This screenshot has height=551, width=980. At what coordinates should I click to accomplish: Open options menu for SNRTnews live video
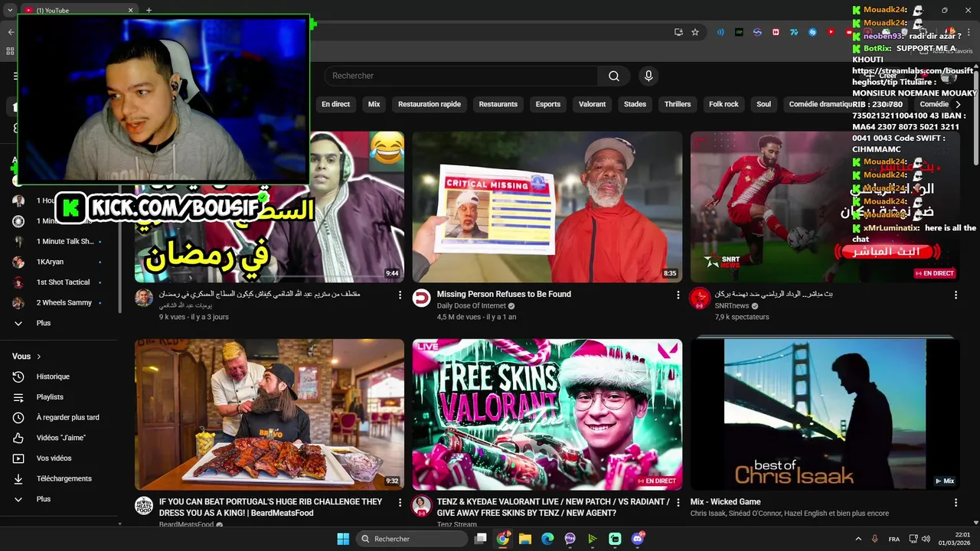click(955, 295)
